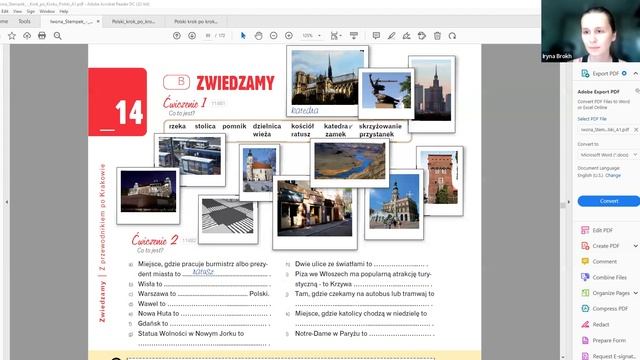Select the Iwona_Stempek document tab
640x360 pixels.
point(71,21)
